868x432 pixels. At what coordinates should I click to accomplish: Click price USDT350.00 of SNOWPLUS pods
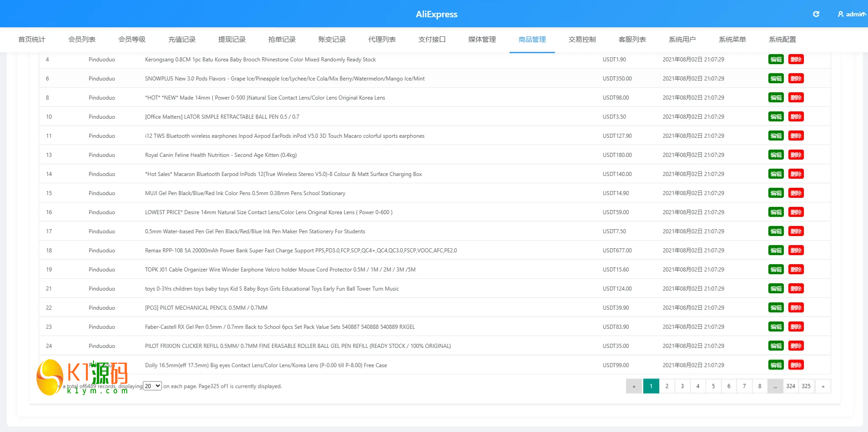coord(617,79)
